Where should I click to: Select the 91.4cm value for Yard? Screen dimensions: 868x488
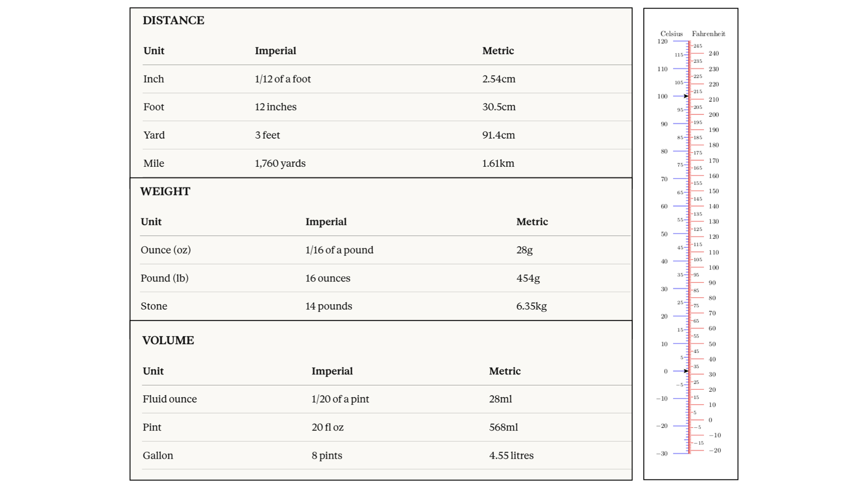click(x=499, y=135)
